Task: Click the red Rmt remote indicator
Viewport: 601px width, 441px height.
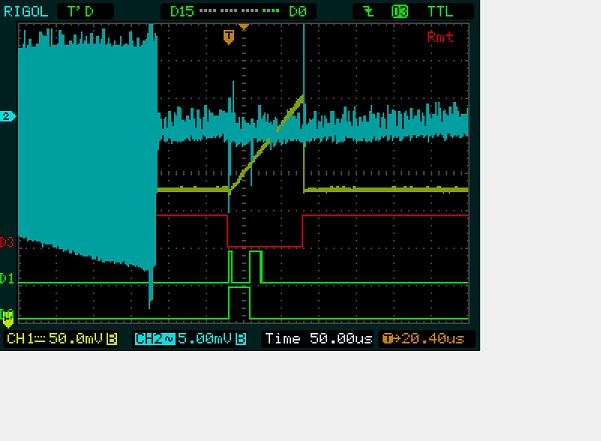Action: (x=440, y=37)
